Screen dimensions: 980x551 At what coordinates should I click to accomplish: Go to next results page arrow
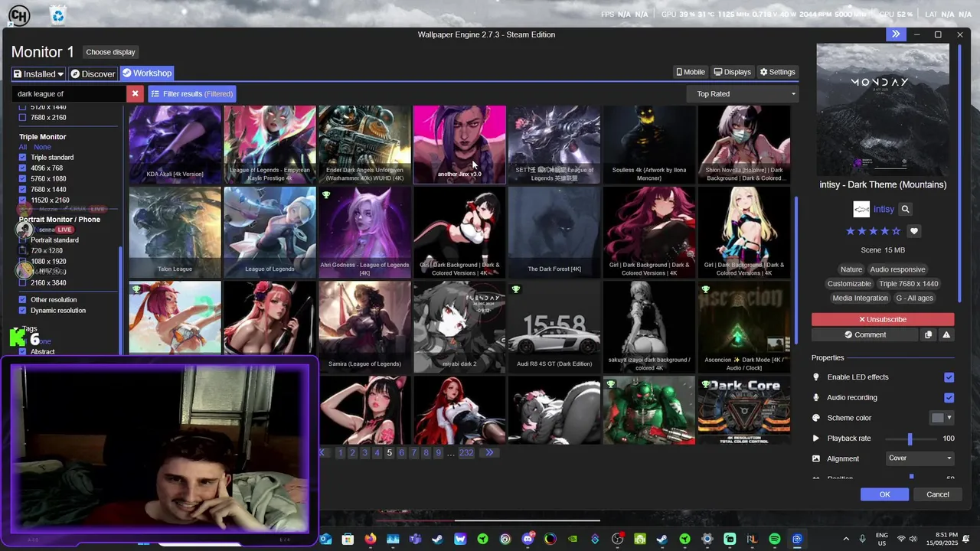489,453
